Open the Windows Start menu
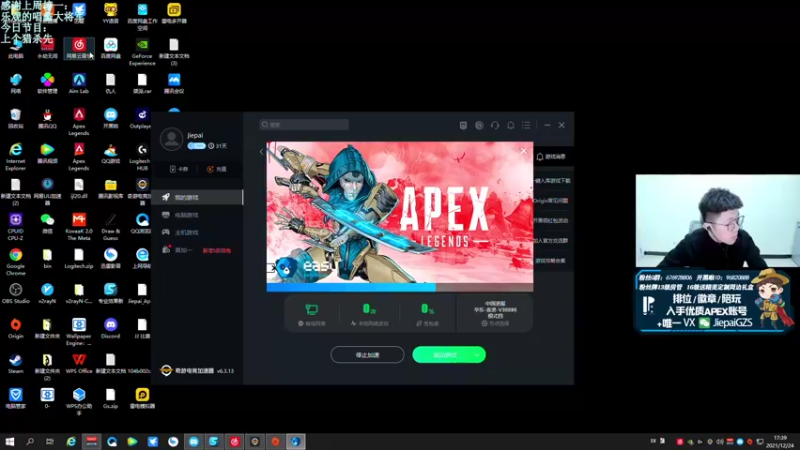Viewport: 800px width, 450px height. click(x=10, y=441)
